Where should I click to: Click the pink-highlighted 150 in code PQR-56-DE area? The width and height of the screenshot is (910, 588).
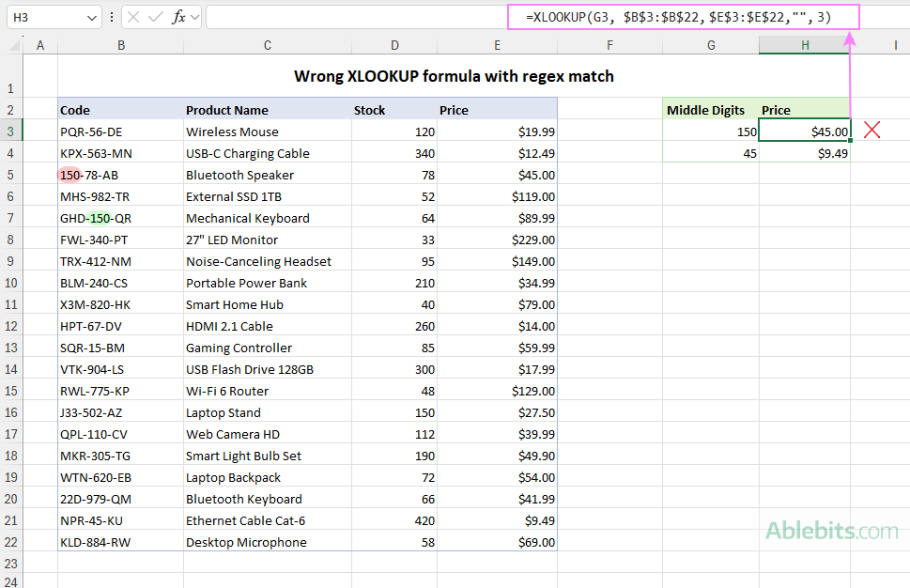pyautogui.click(x=69, y=175)
